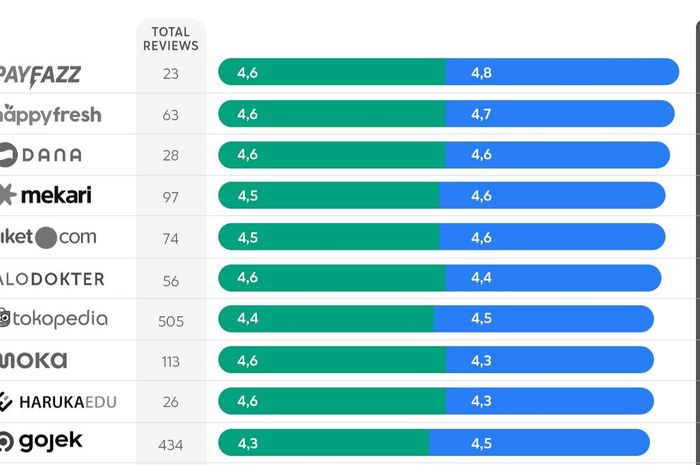Select the Gojek logo

(41, 442)
